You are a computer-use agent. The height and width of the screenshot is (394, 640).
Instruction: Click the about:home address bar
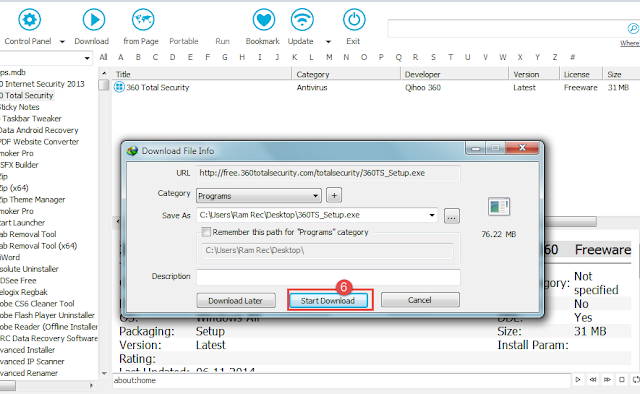pyautogui.click(x=341, y=380)
